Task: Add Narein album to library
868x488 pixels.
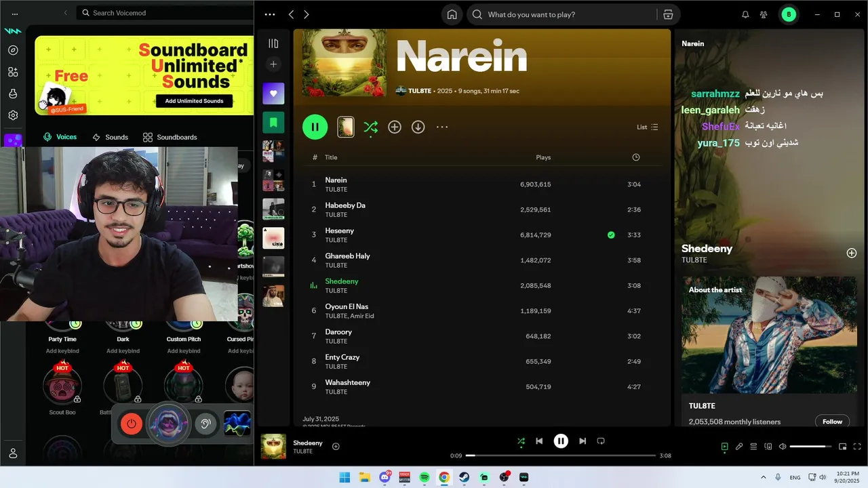Action: click(x=395, y=127)
